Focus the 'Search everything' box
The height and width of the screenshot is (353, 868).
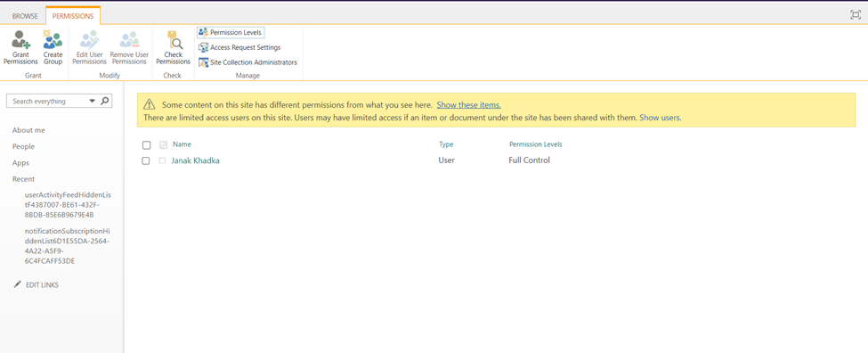(49, 102)
